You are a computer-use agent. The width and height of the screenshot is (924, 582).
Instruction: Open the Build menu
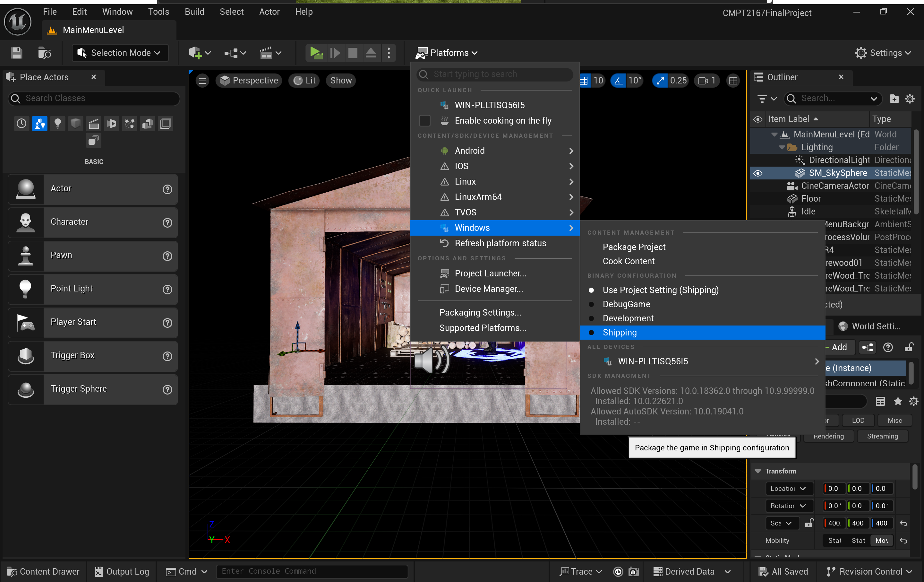pyautogui.click(x=194, y=12)
